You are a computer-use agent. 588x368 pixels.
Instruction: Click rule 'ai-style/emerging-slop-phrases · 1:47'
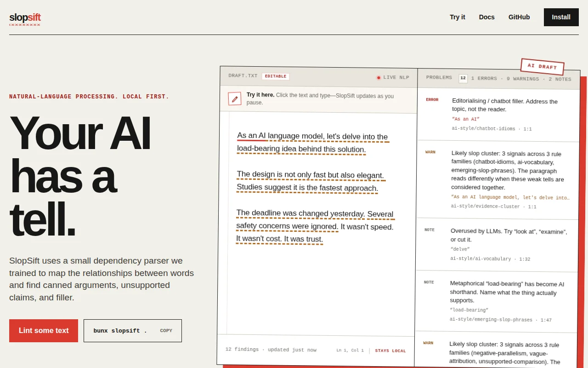click(x=500, y=320)
